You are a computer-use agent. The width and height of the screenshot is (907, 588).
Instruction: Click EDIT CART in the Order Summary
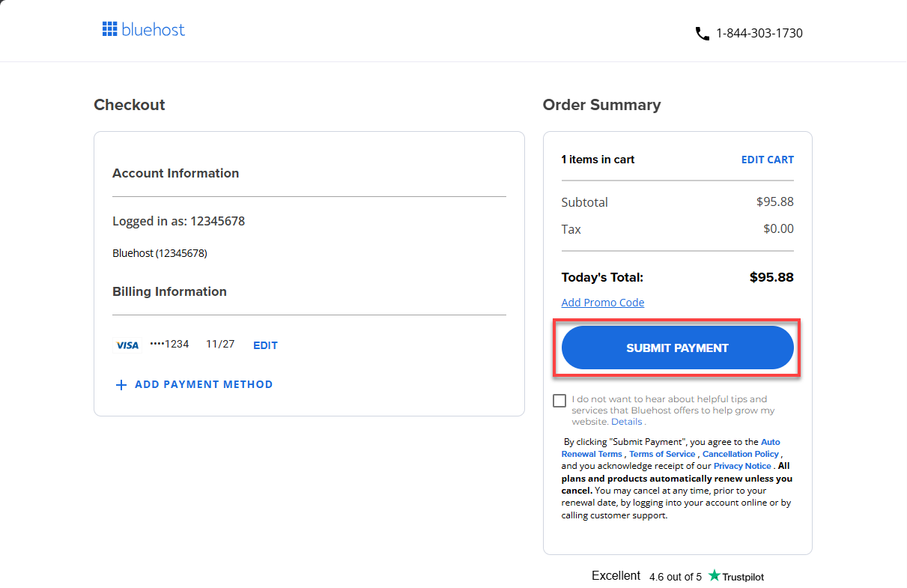[767, 159]
